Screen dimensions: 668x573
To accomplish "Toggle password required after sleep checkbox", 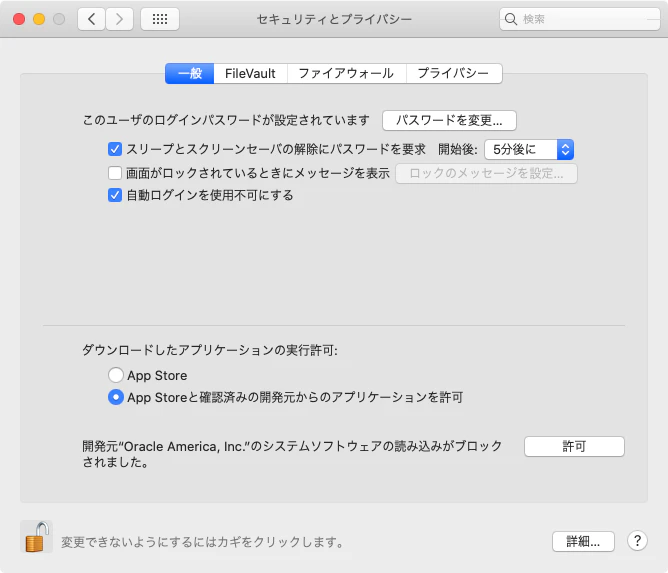I will click(x=115, y=149).
